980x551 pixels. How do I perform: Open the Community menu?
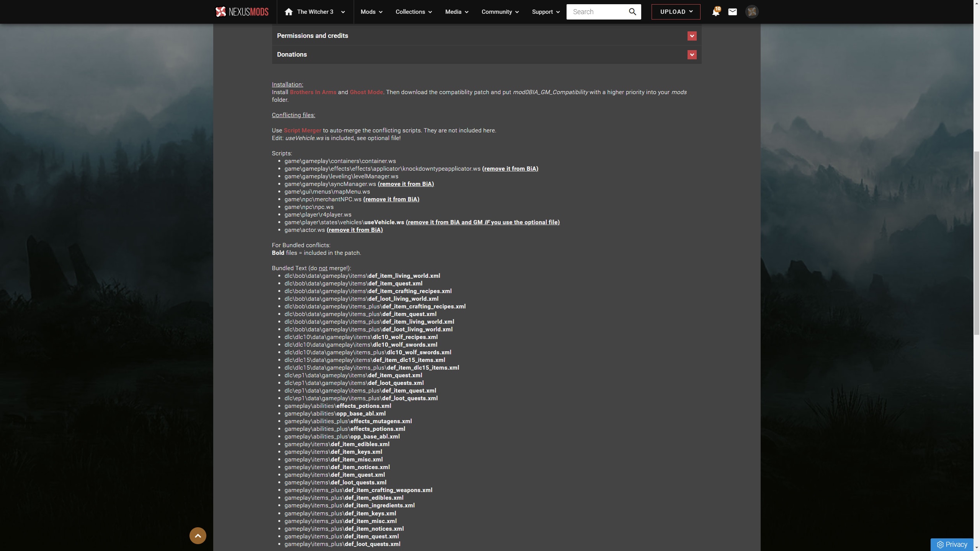click(x=500, y=12)
